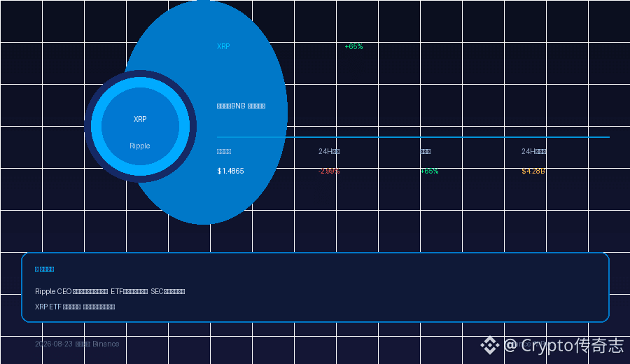Select the line mentioning BNB
630x364 pixels.
coord(241,106)
